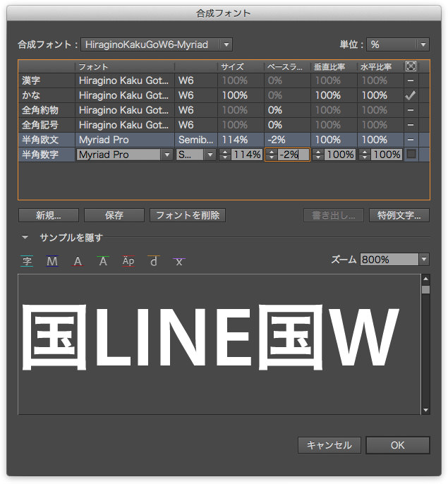Click the 書き出し... button

click(x=334, y=215)
